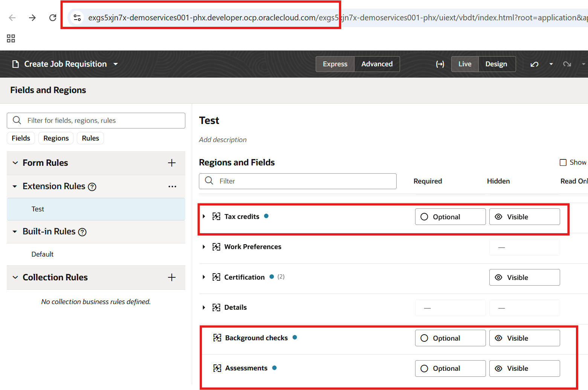Viewport: 588px width, 390px height.
Task: Collapse the Collection Rules section
Action: pos(15,277)
